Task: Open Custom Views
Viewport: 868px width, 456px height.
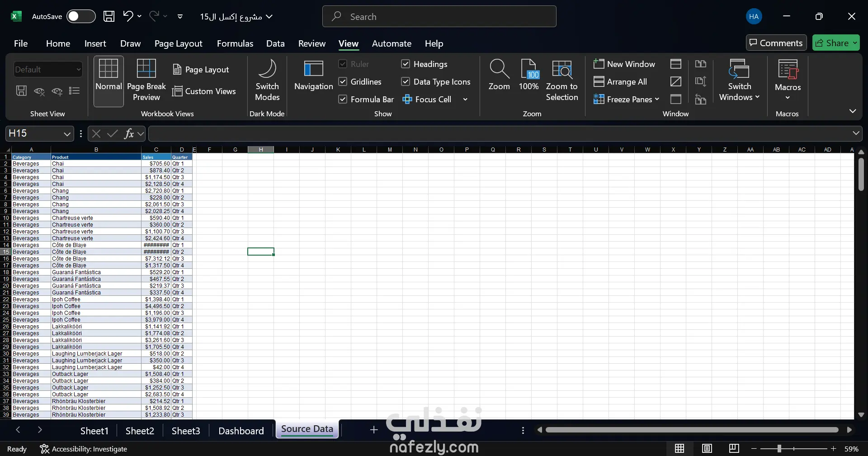Action: [204, 91]
